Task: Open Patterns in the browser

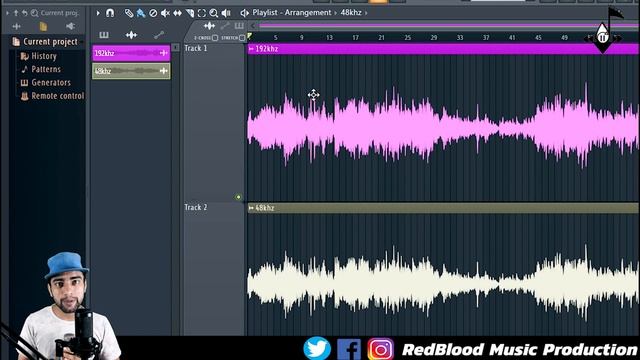Action: pos(46,69)
